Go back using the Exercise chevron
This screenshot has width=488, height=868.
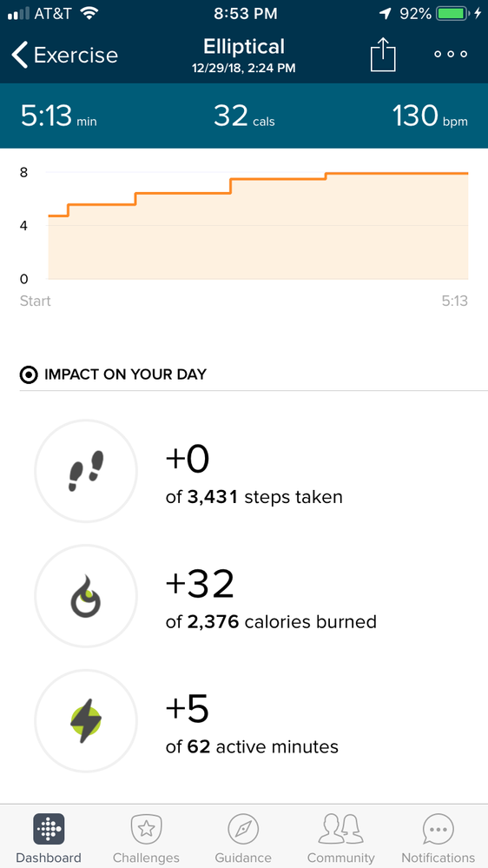pos(64,56)
